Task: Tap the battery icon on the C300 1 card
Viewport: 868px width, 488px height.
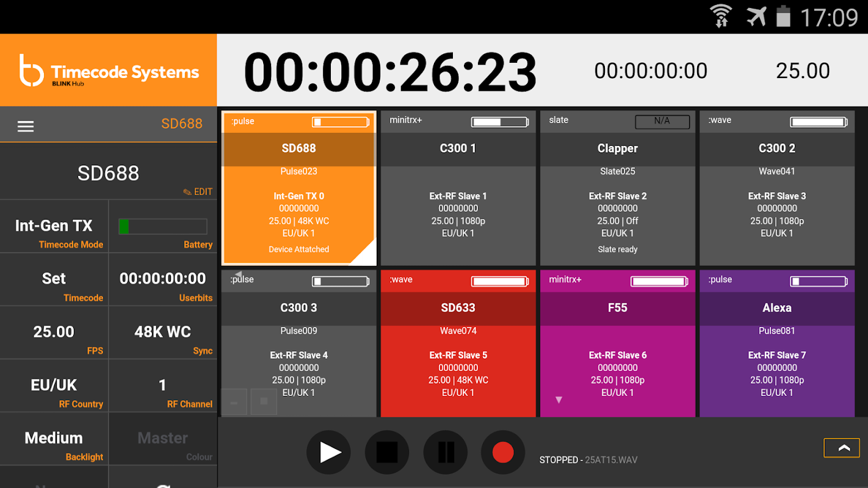Action: [x=500, y=122]
